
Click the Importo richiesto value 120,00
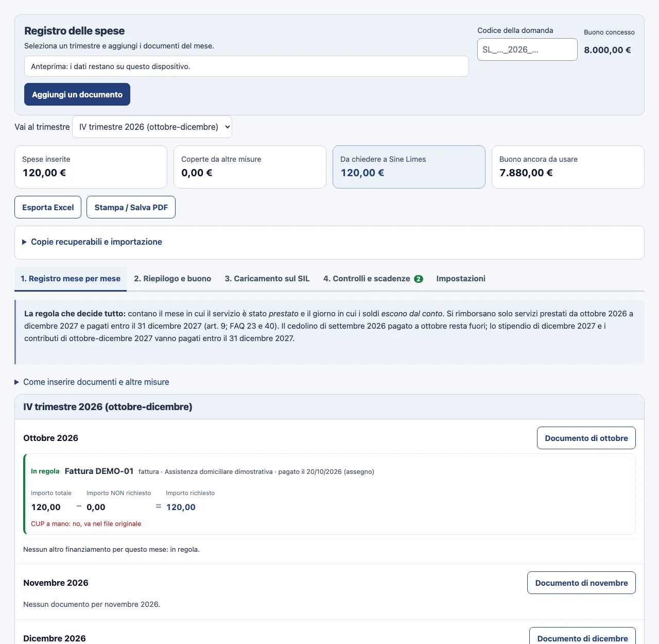[181, 507]
